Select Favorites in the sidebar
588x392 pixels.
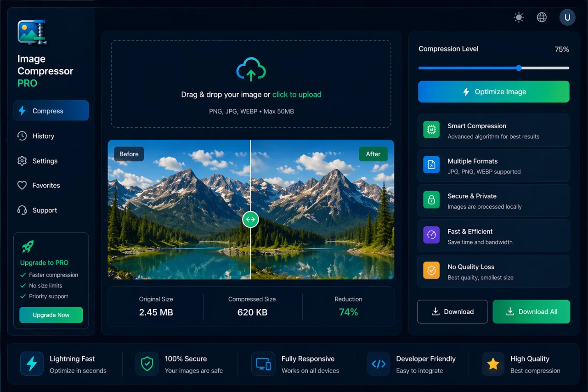click(51, 185)
